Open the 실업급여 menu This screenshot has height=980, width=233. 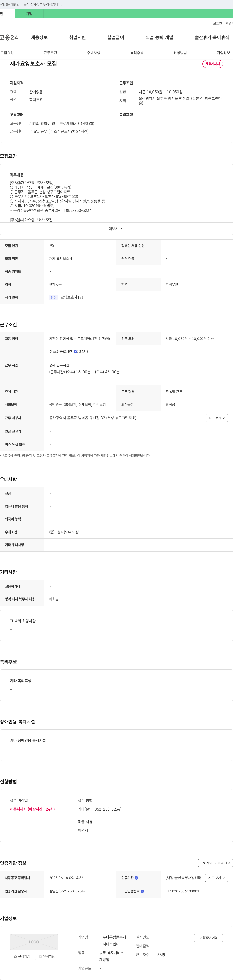tap(115, 37)
